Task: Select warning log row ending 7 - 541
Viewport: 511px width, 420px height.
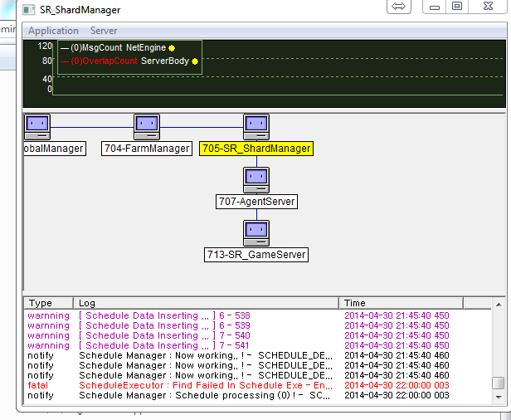Action: pyautogui.click(x=257, y=345)
